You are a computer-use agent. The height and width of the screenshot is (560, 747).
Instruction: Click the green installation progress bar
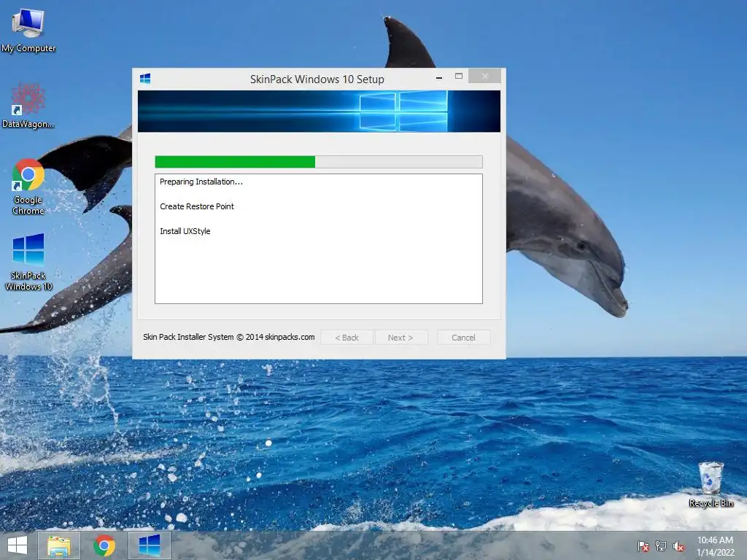[319, 162]
